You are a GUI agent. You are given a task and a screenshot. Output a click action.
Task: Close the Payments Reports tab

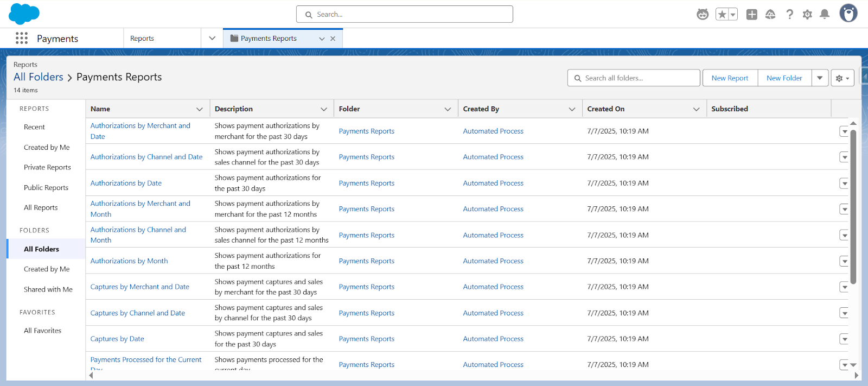[x=333, y=39]
